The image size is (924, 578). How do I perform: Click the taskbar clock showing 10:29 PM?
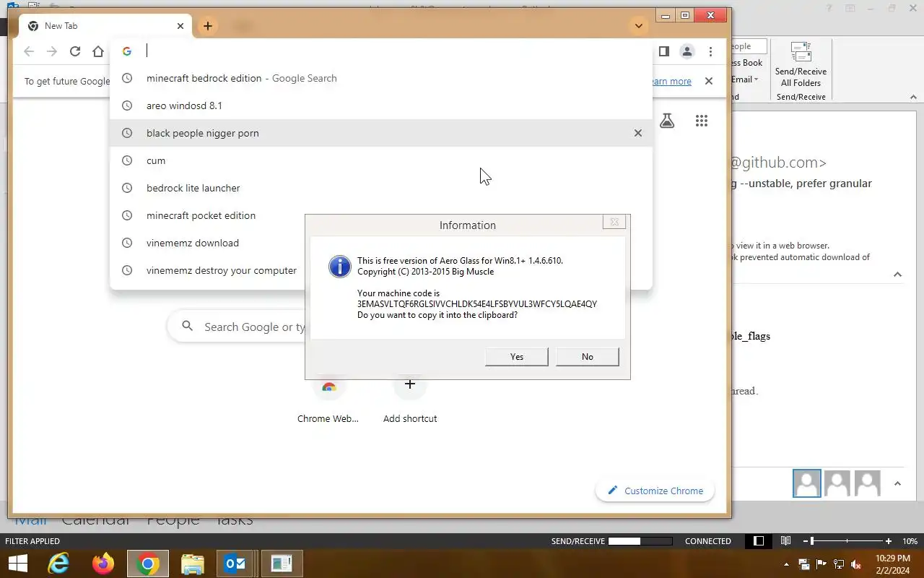click(893, 564)
